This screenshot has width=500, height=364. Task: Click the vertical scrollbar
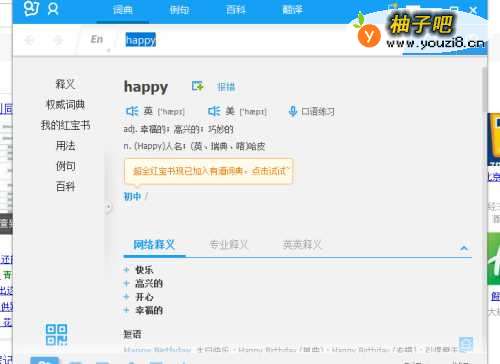[485, 88]
